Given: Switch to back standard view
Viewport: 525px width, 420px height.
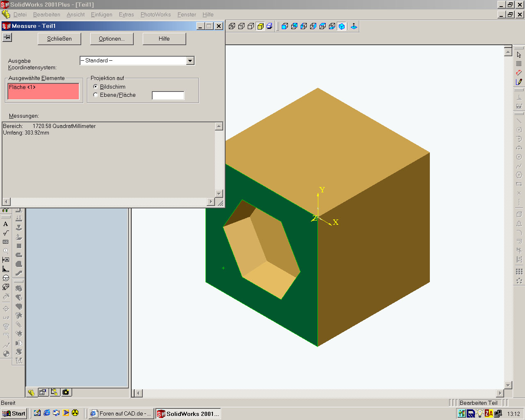Looking at the screenshot, I should pos(294,26).
